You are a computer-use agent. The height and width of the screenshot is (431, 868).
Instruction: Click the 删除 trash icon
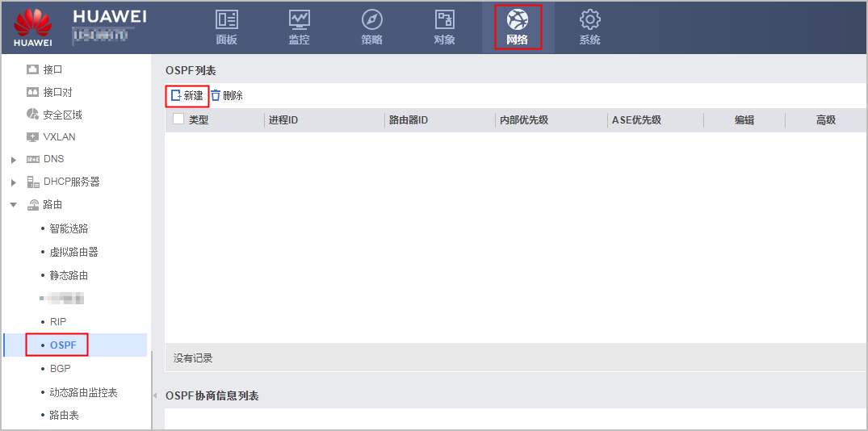(216, 95)
